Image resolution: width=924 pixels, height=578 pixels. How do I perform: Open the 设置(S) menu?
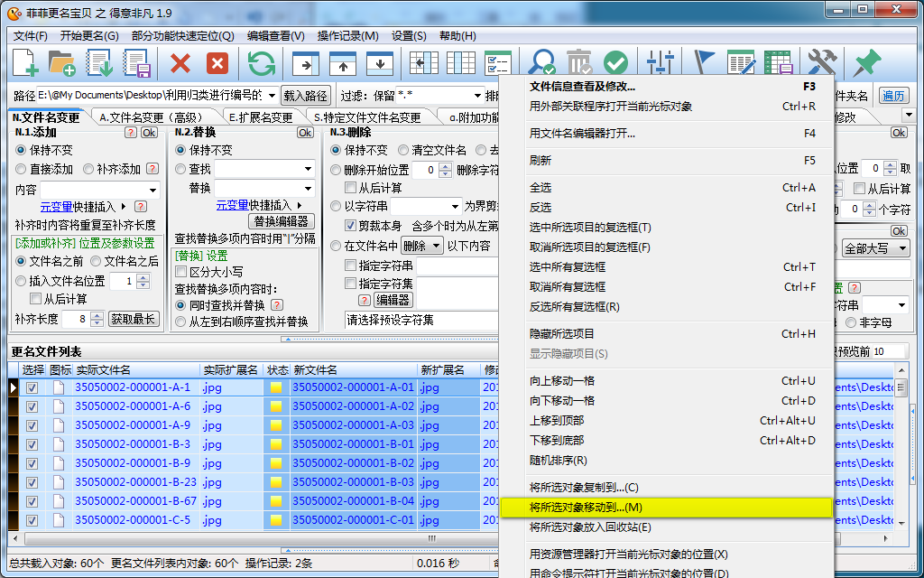tap(409, 36)
